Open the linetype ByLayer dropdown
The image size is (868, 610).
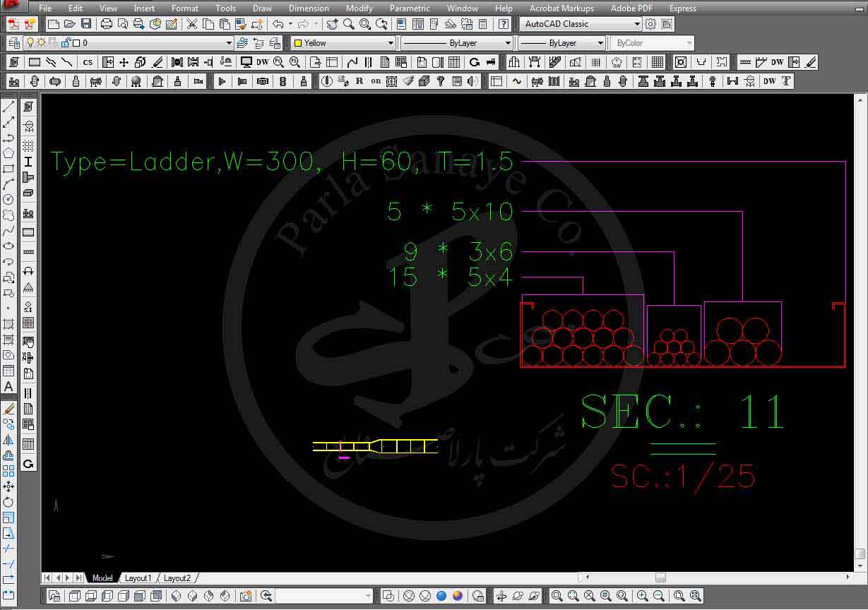(508, 43)
